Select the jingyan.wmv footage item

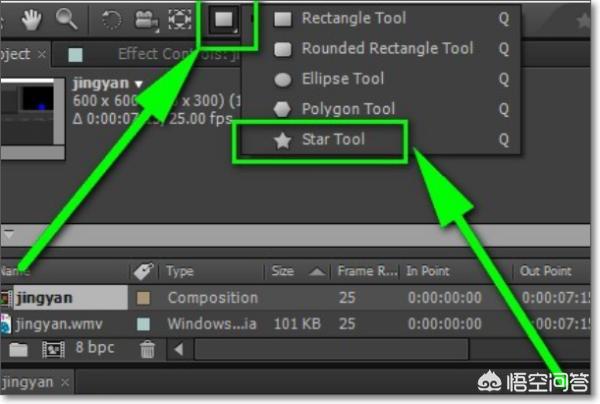coord(60,323)
